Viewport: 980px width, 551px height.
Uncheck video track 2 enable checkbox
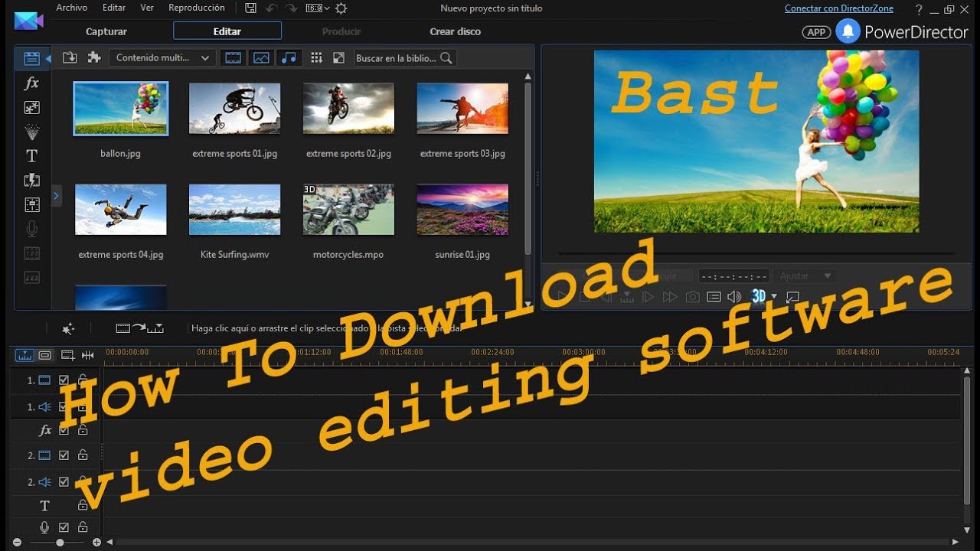click(x=64, y=455)
